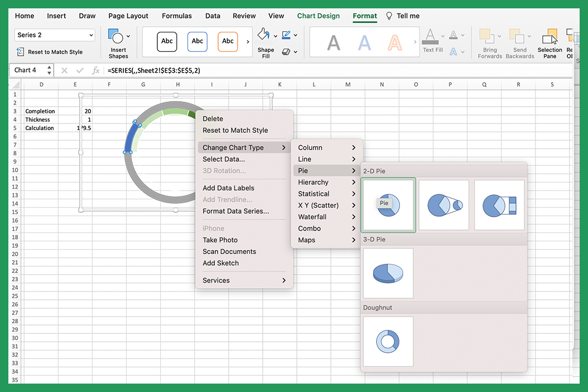Open the Combo chart type submenu

pyautogui.click(x=326, y=228)
